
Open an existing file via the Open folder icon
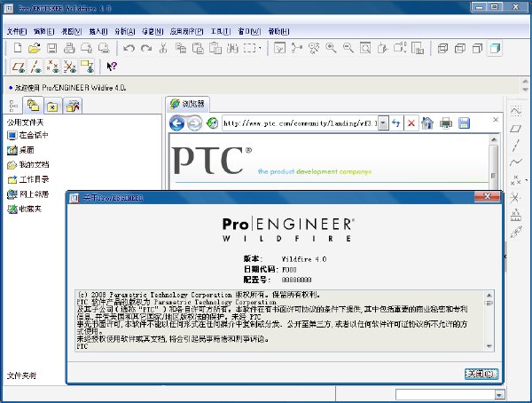click(35, 48)
